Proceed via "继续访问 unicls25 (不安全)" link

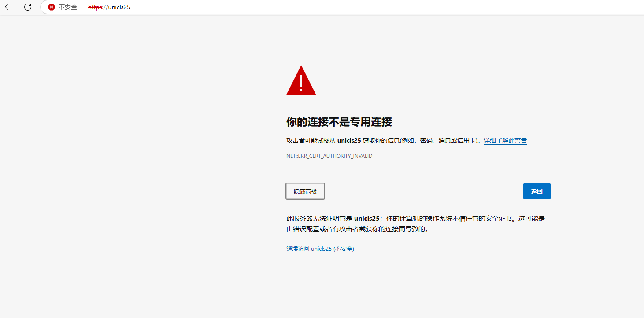(x=320, y=249)
